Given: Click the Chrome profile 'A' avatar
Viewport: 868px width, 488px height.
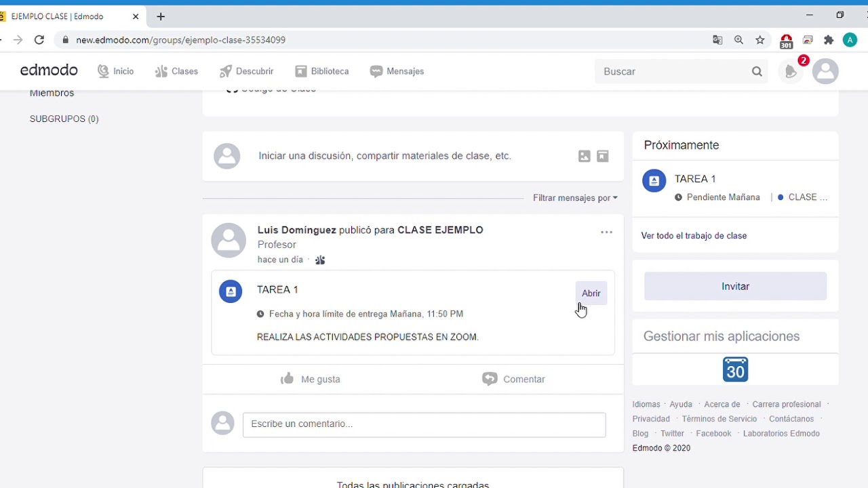Looking at the screenshot, I should pyautogui.click(x=850, y=40).
